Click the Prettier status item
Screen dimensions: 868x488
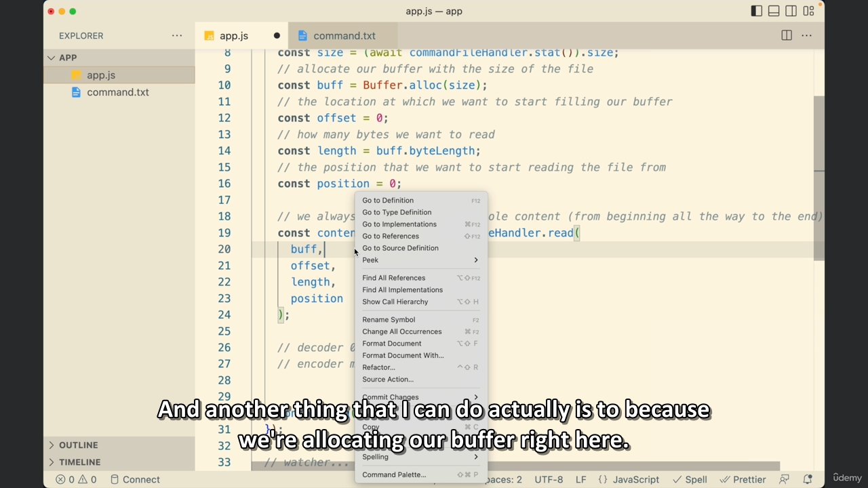point(743,479)
